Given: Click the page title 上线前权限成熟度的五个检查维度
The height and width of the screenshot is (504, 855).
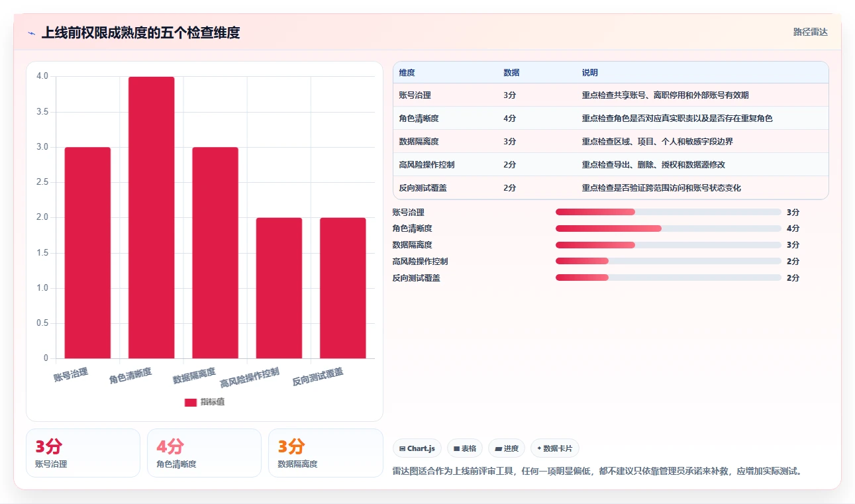Looking at the screenshot, I should pyautogui.click(x=140, y=32).
